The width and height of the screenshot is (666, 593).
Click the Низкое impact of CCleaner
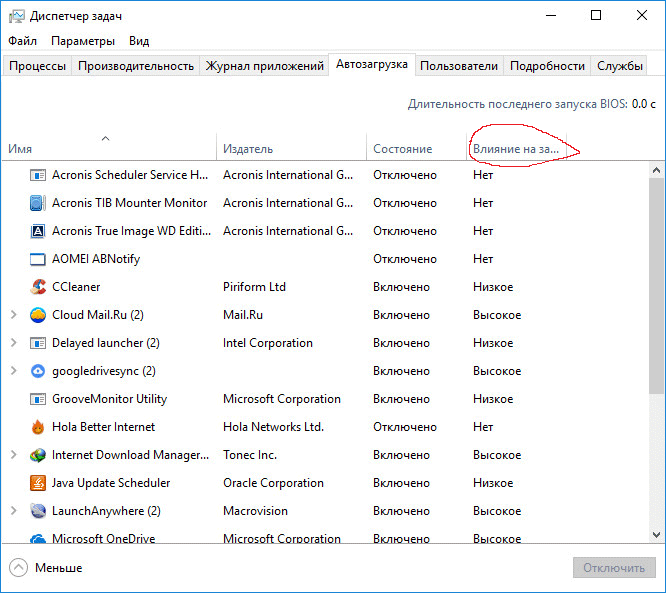tap(493, 287)
